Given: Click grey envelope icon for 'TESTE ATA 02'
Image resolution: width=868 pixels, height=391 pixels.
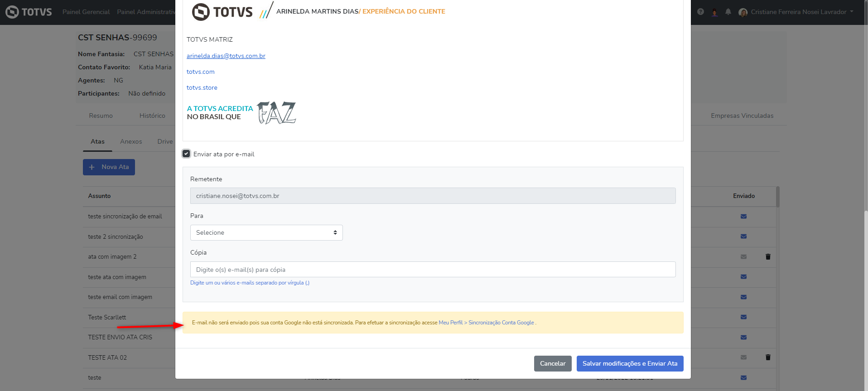Looking at the screenshot, I should pos(743,357).
